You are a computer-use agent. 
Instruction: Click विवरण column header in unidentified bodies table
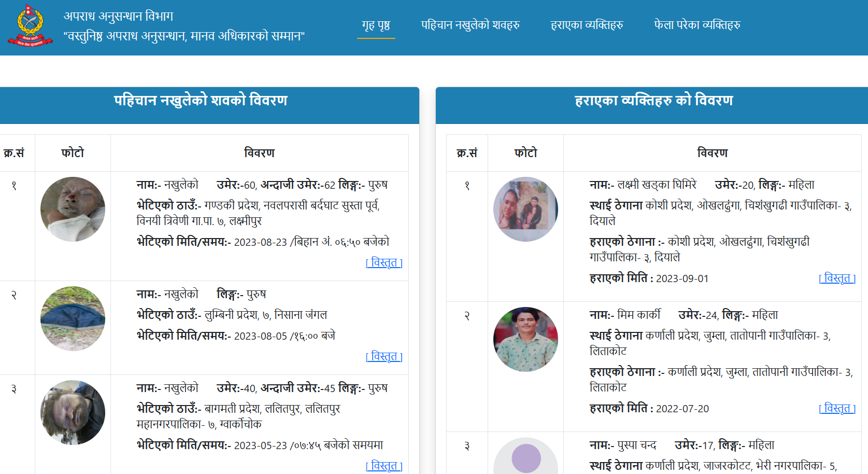pyautogui.click(x=259, y=153)
